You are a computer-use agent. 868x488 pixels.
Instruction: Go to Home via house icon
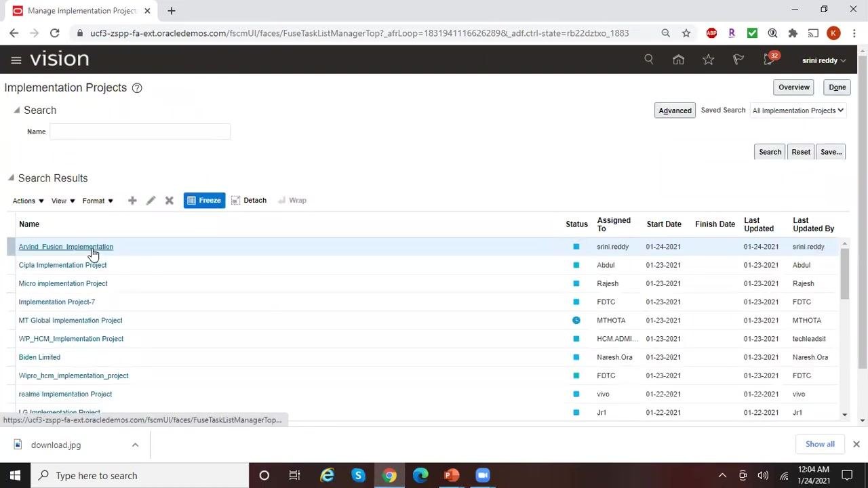[x=679, y=60]
